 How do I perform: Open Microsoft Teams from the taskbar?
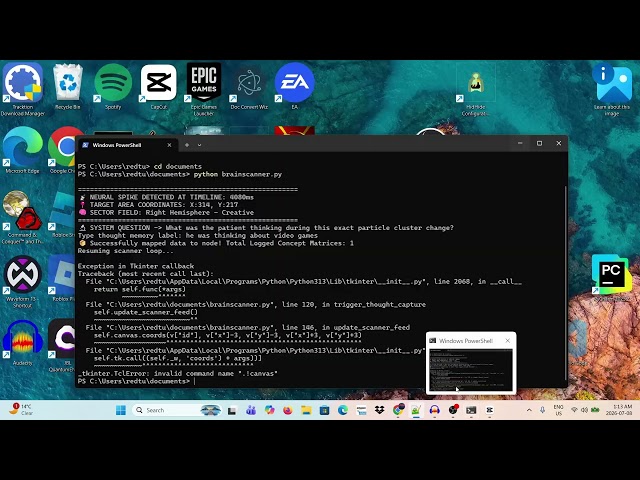click(251, 410)
